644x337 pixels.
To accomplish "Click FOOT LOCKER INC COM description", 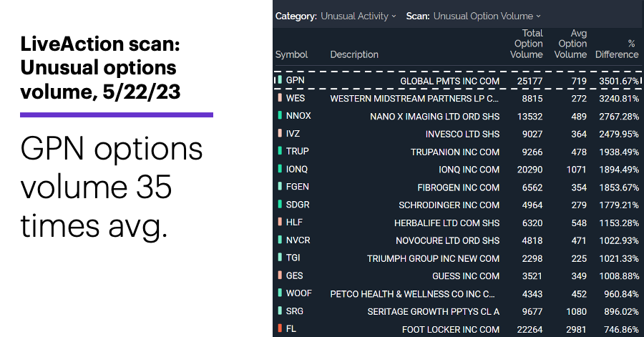I will [x=451, y=330].
